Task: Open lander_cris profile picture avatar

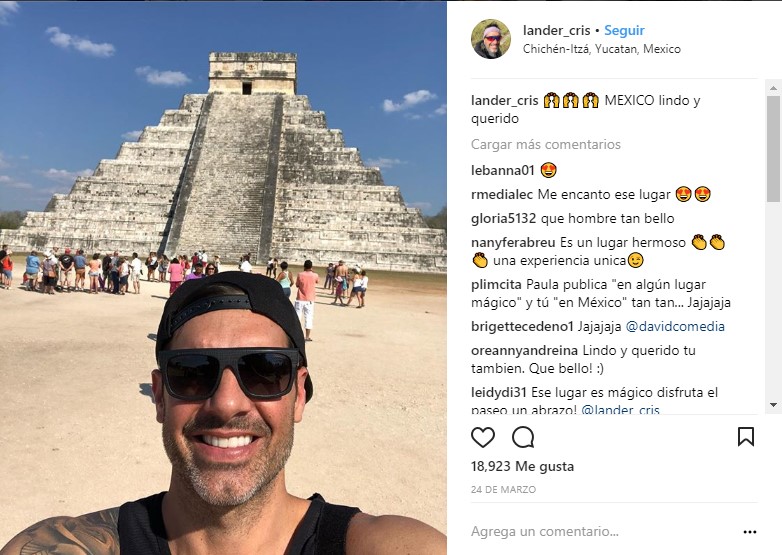Action: tap(491, 39)
